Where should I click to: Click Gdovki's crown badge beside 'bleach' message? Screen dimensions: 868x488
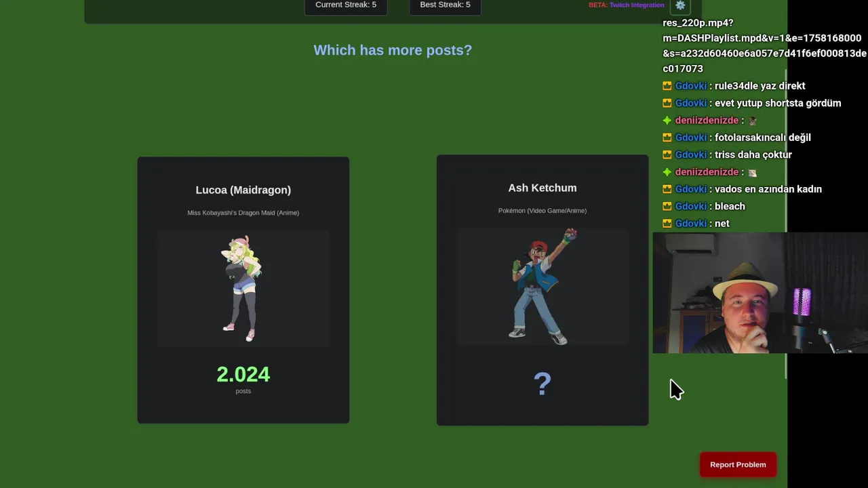(x=667, y=207)
